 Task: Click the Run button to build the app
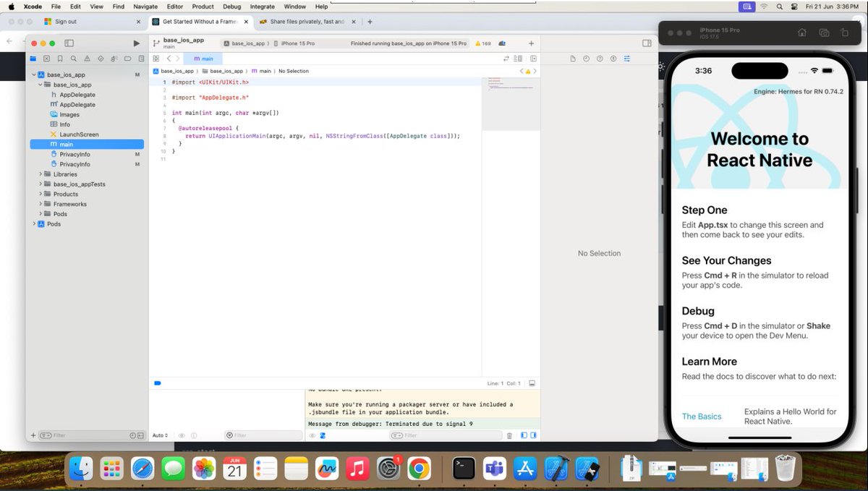point(136,43)
